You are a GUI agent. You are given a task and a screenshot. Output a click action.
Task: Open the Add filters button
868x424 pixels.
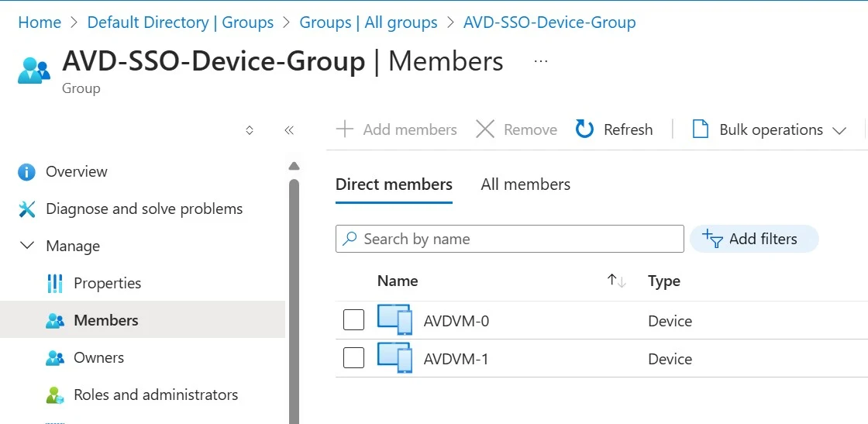tap(753, 239)
